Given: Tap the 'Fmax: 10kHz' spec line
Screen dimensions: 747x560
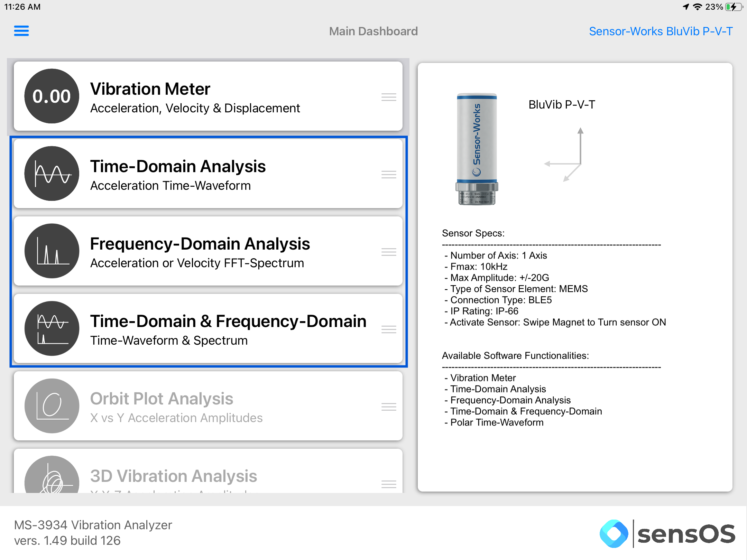Looking at the screenshot, I should point(476,267).
